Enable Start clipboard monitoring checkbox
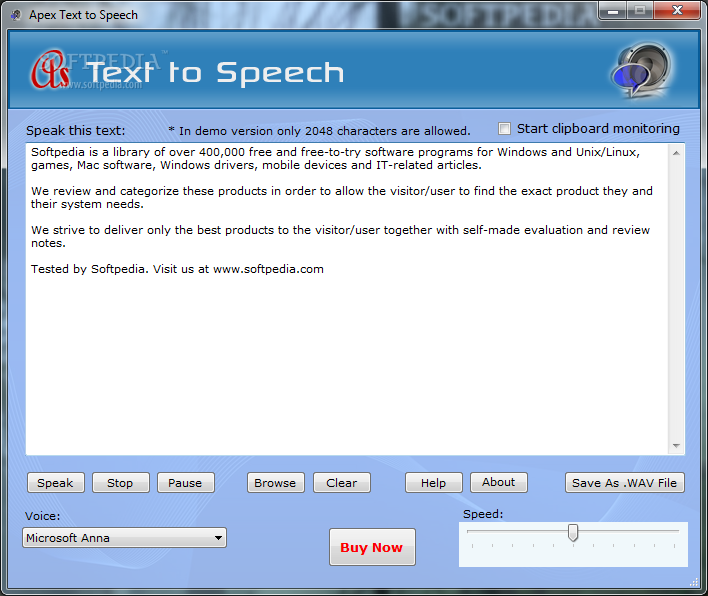Viewport: 708px width, 596px height. coord(504,129)
